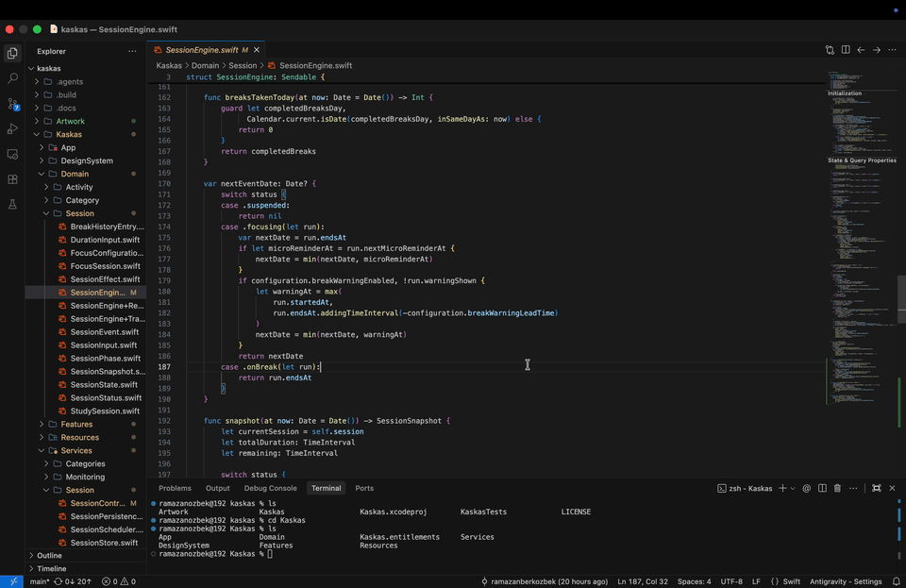This screenshot has width=906, height=588.
Task: Open Source Control view in activity bar
Action: [x=12, y=104]
